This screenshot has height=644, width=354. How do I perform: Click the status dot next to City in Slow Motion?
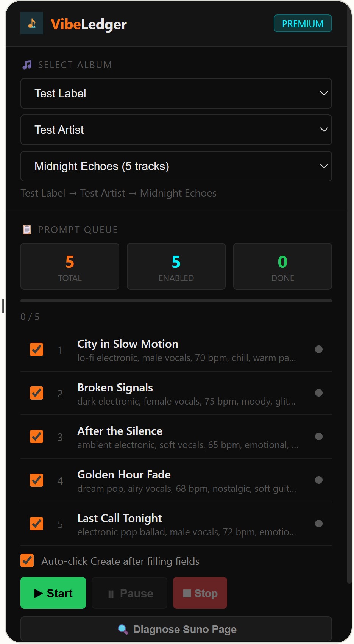tap(318, 349)
